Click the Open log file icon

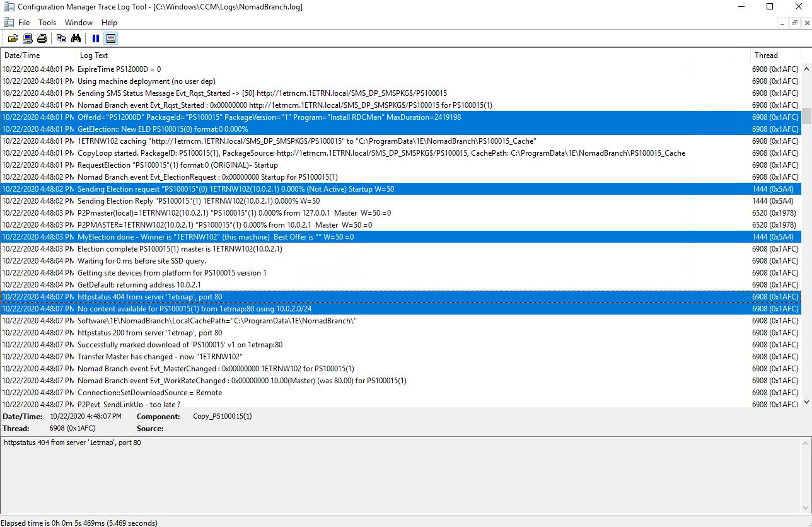pyautogui.click(x=13, y=38)
